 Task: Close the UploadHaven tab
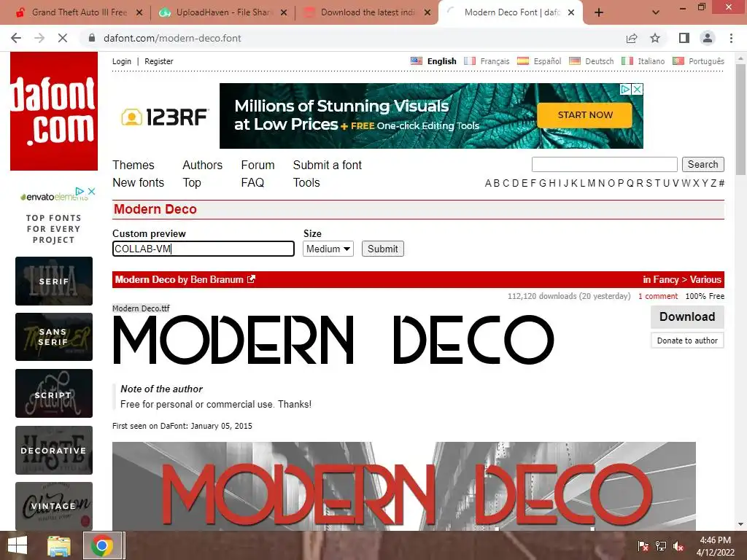[x=284, y=13]
